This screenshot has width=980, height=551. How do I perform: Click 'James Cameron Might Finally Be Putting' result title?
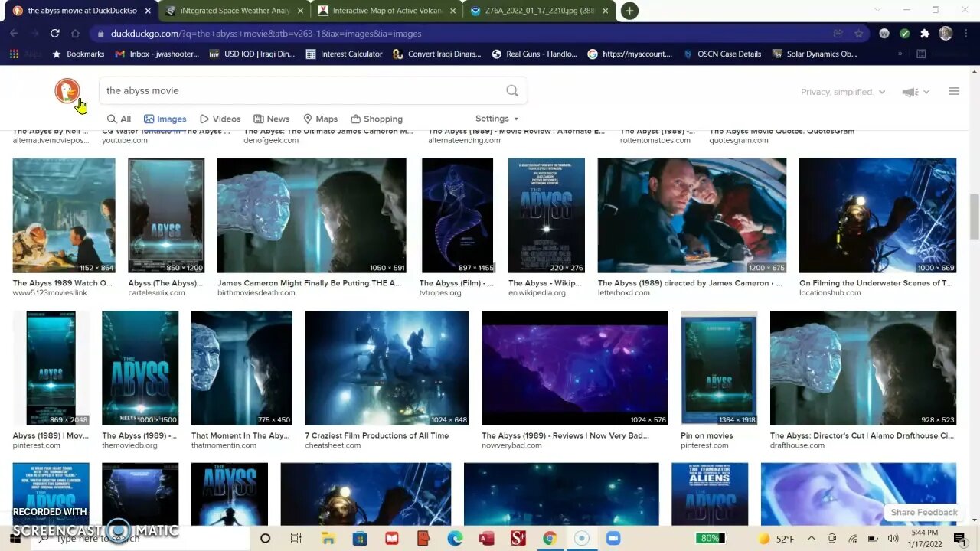coord(309,283)
